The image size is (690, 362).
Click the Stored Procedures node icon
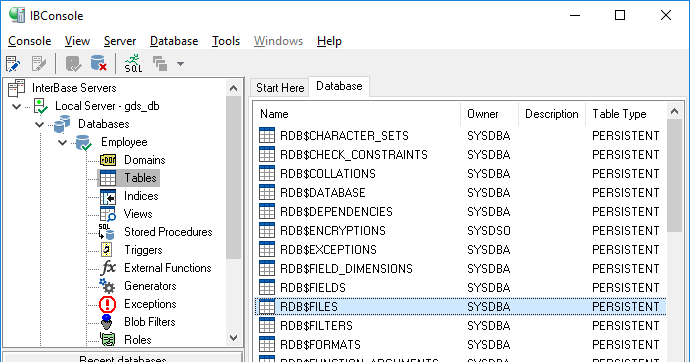(x=106, y=232)
